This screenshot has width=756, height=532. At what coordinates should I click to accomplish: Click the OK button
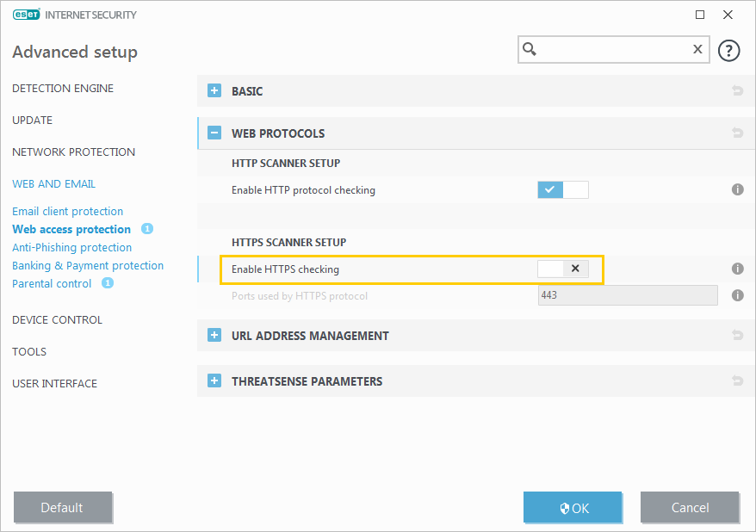click(x=573, y=508)
